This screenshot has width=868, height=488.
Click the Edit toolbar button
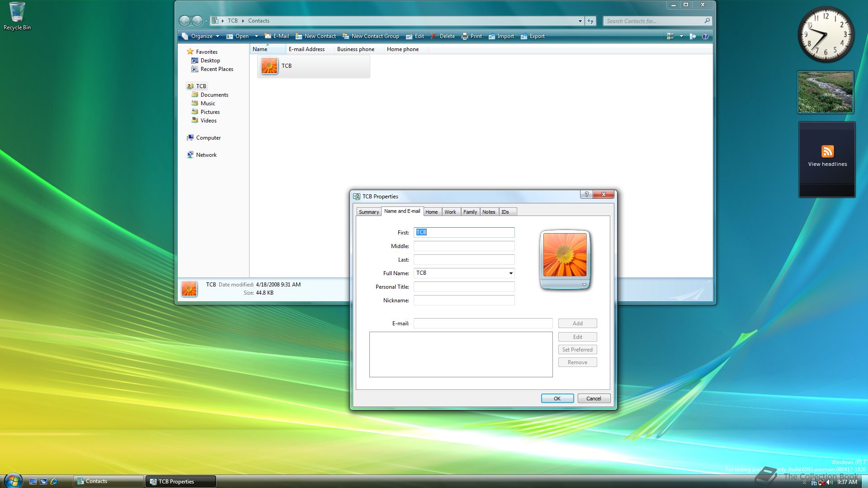(415, 36)
